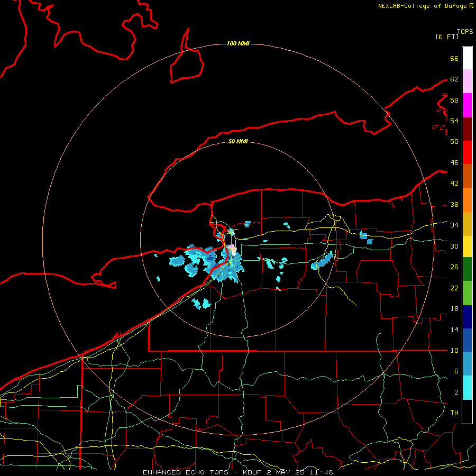Click the light pink legend color block

467,81
